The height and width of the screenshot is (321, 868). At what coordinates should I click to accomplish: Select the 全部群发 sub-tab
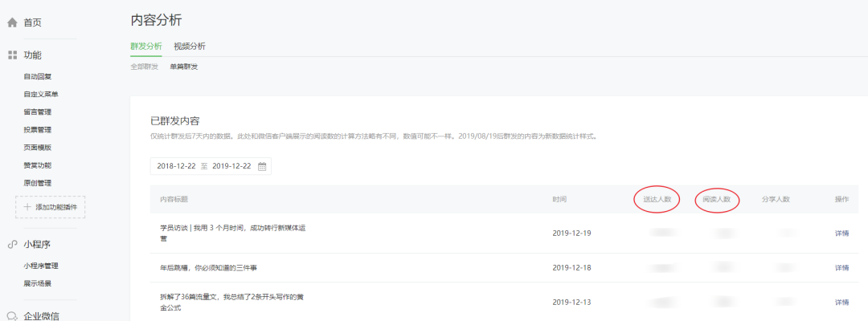pyautogui.click(x=145, y=67)
